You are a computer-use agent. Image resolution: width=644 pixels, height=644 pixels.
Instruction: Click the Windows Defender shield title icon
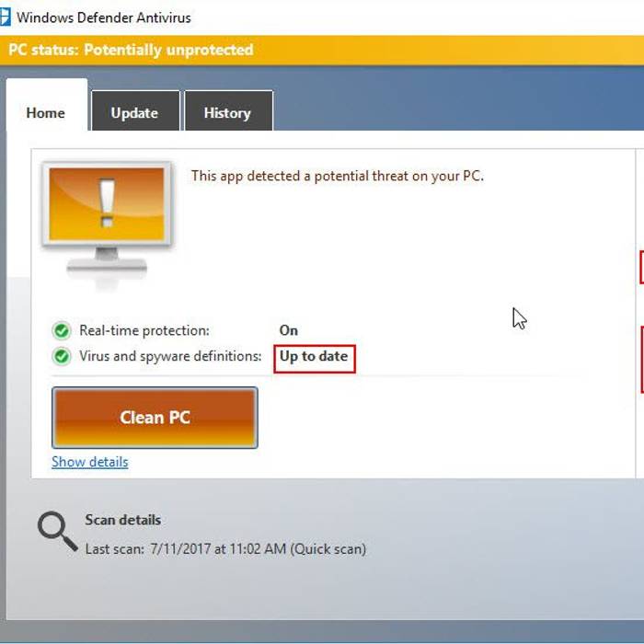5,17
